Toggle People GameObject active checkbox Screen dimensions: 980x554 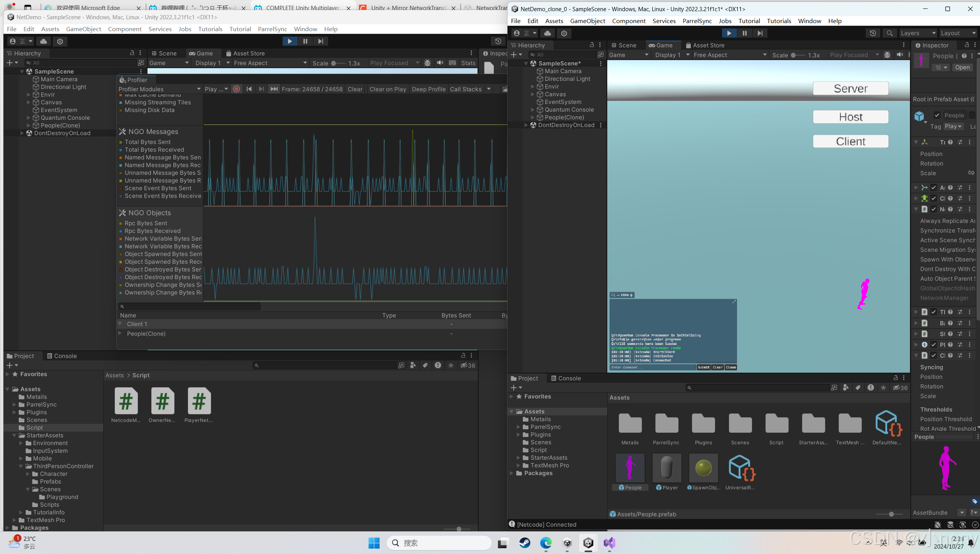point(937,115)
